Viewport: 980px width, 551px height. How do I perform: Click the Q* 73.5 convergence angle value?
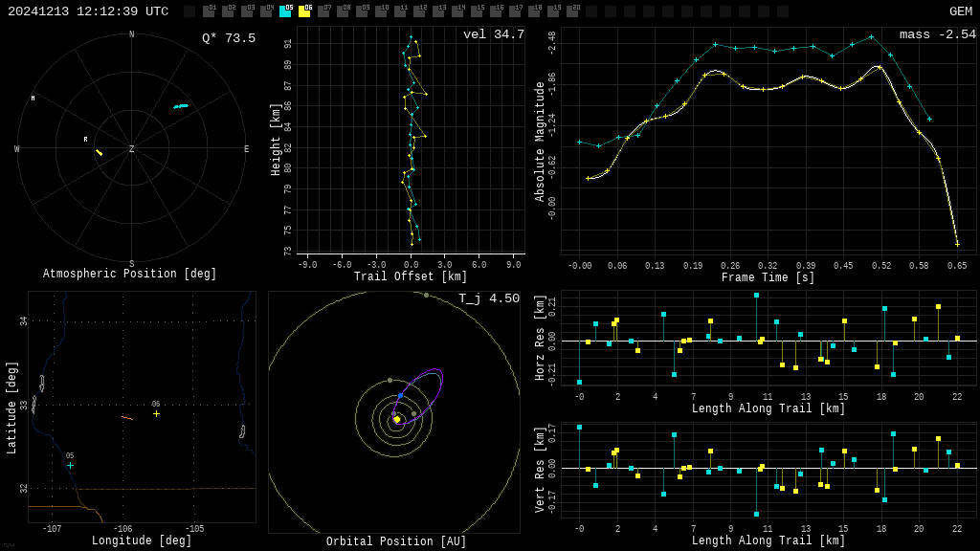[228, 38]
